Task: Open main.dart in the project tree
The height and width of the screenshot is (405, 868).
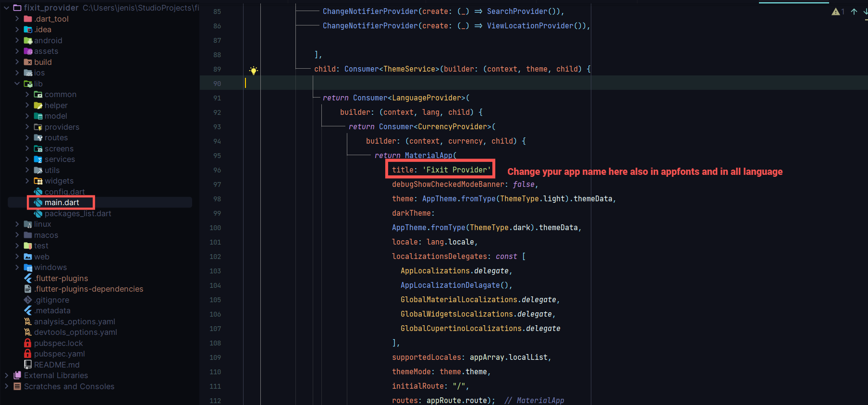Action: tap(61, 203)
